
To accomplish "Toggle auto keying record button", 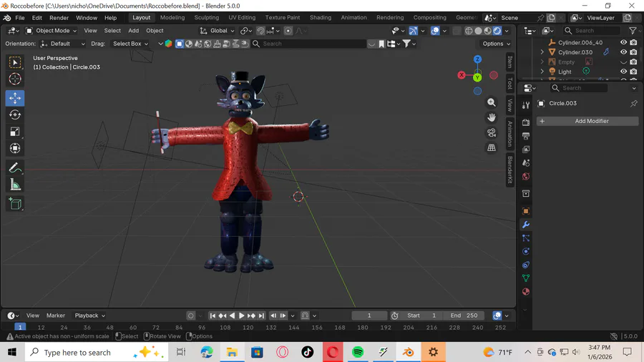I will pos(190,315).
